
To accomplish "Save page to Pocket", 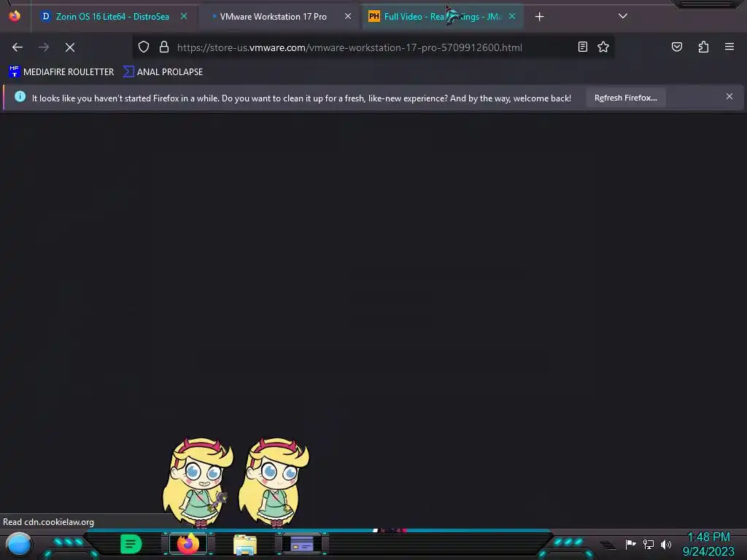I will click(x=676, y=47).
